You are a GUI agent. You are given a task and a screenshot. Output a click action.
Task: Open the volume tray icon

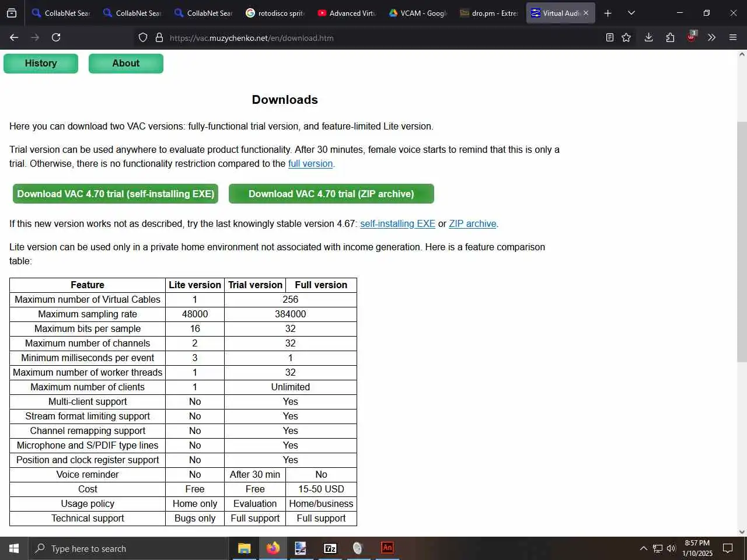671,548
